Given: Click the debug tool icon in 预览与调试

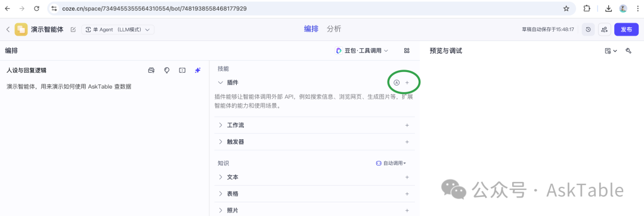Looking at the screenshot, I should tap(628, 51).
